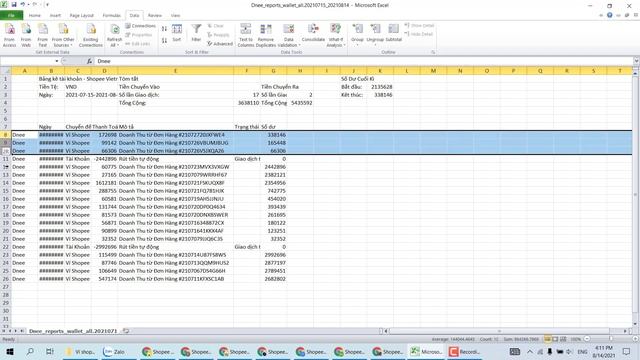Switch to the Home tab
This screenshot has height=360, width=640.
[x=35, y=16]
